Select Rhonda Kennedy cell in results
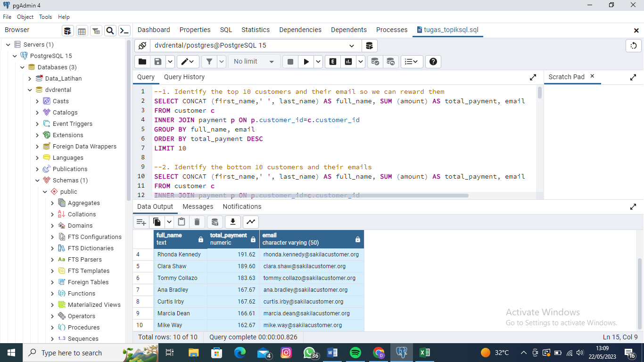This screenshot has width=644, height=362. click(179, 255)
